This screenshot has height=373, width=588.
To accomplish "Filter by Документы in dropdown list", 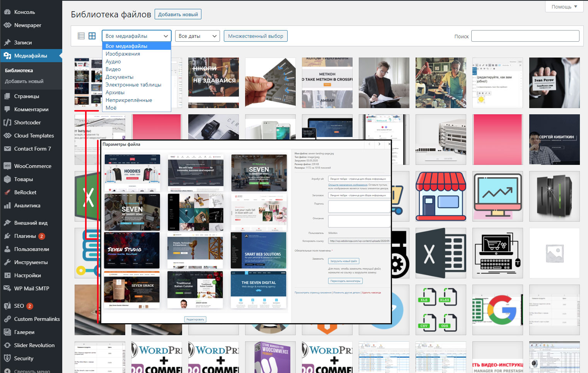I will coord(136,77).
